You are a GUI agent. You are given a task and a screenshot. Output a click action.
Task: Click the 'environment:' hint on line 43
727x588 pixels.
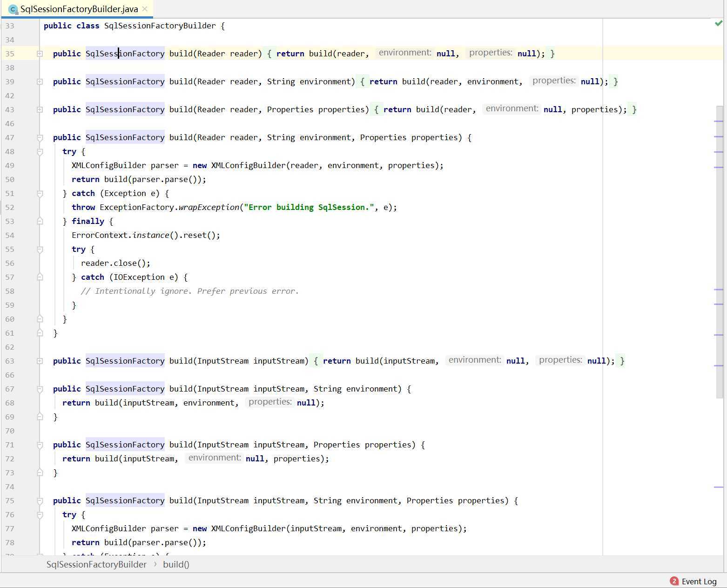(x=512, y=108)
